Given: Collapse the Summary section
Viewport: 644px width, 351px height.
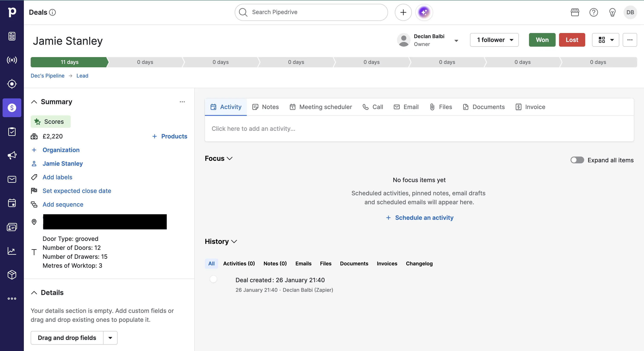Looking at the screenshot, I should point(34,102).
